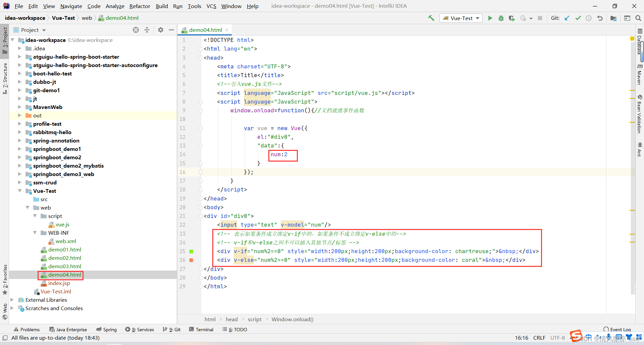Viewport: 644px width, 345px height.
Task: Toggle the Web side tab
Action: click(5, 312)
